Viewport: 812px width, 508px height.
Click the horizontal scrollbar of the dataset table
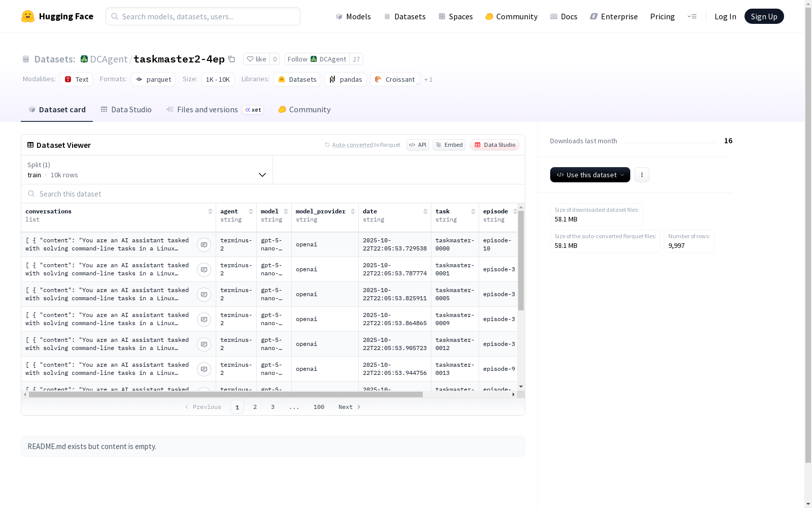(226, 394)
